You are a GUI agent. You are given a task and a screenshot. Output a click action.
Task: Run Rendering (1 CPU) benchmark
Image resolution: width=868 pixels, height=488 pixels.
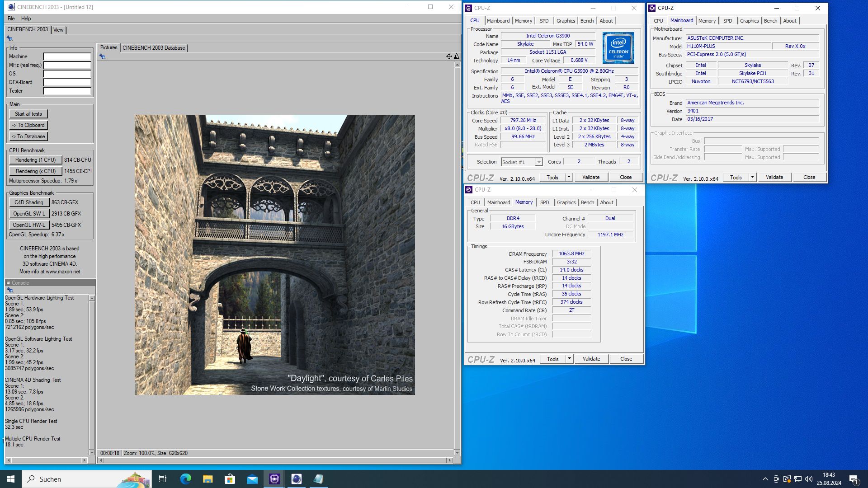pos(35,160)
